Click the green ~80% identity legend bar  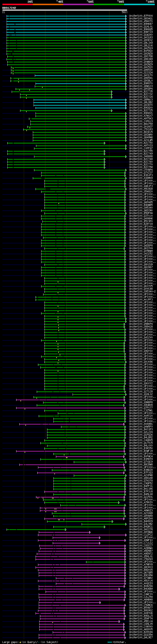[x=109, y=4]
